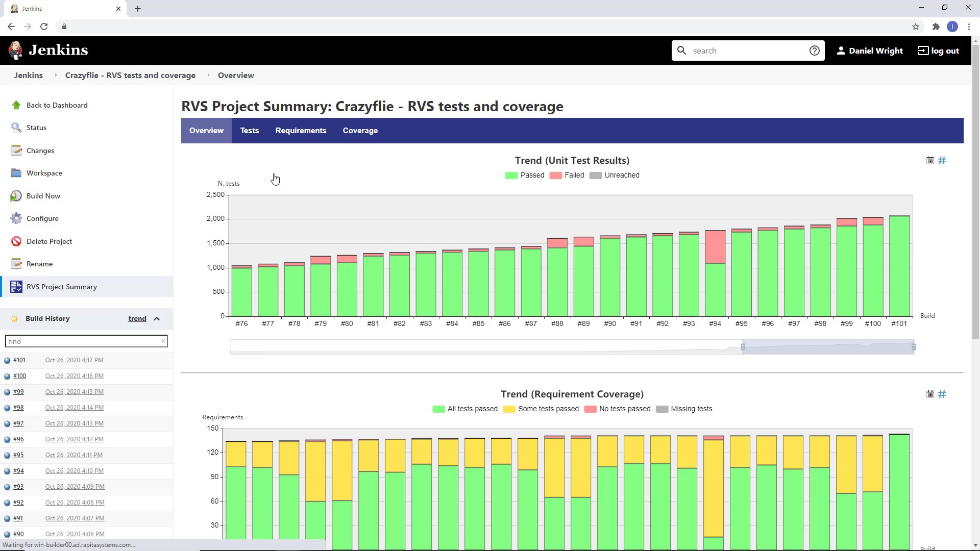Image resolution: width=980 pixels, height=551 pixels.
Task: Click the Back to Dashboard arrow icon
Action: tap(16, 105)
